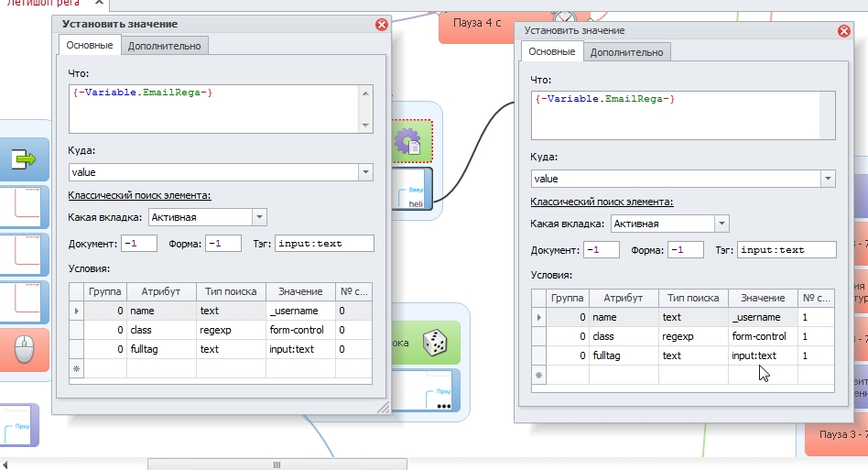This screenshot has width=868, height=470.
Task: Expand Какая вкладка dropdown in right dialog
Action: (722, 224)
